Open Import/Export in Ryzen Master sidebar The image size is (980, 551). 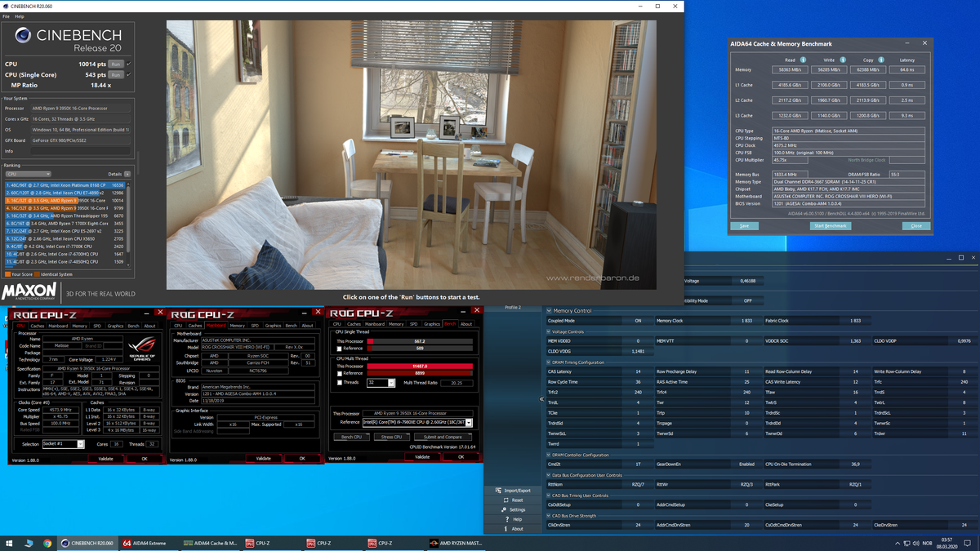click(x=512, y=491)
